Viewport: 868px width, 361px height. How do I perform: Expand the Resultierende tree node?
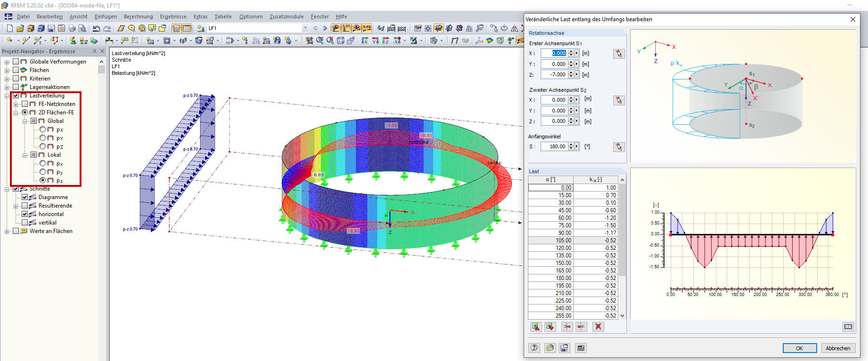[16, 206]
